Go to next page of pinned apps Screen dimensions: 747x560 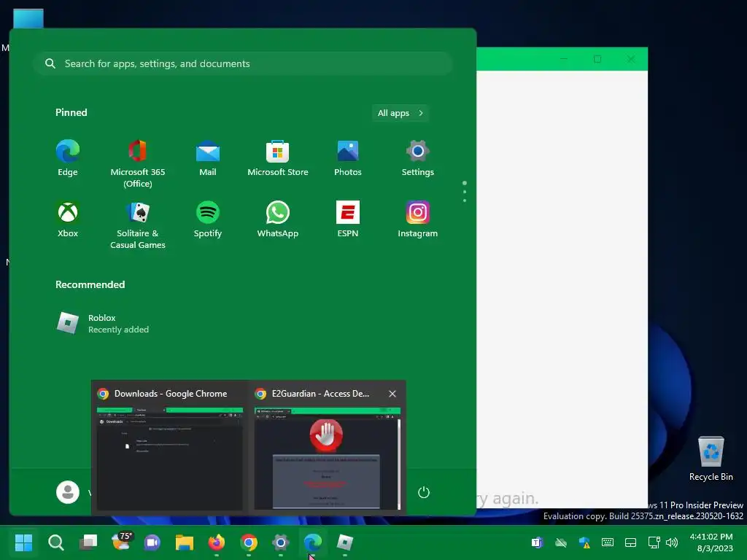(x=465, y=201)
